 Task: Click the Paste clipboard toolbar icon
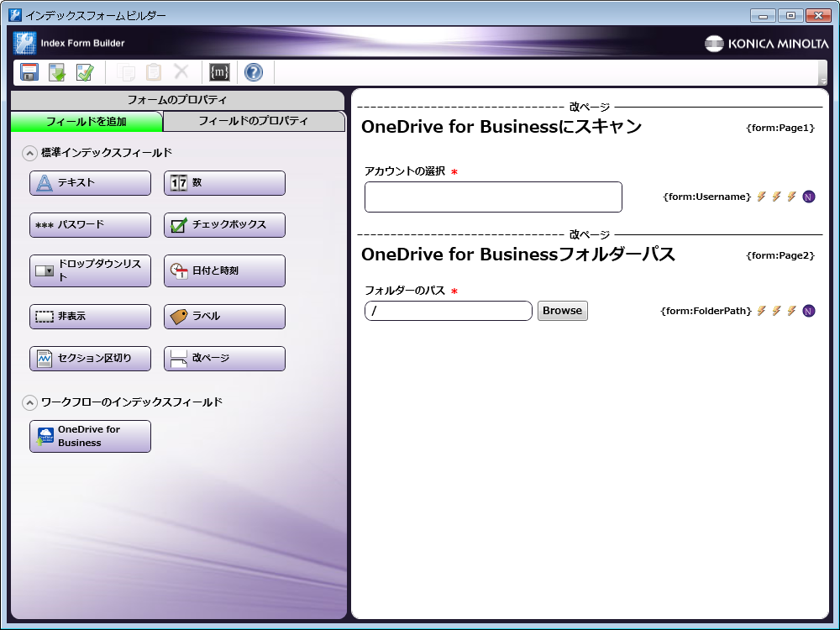154,72
